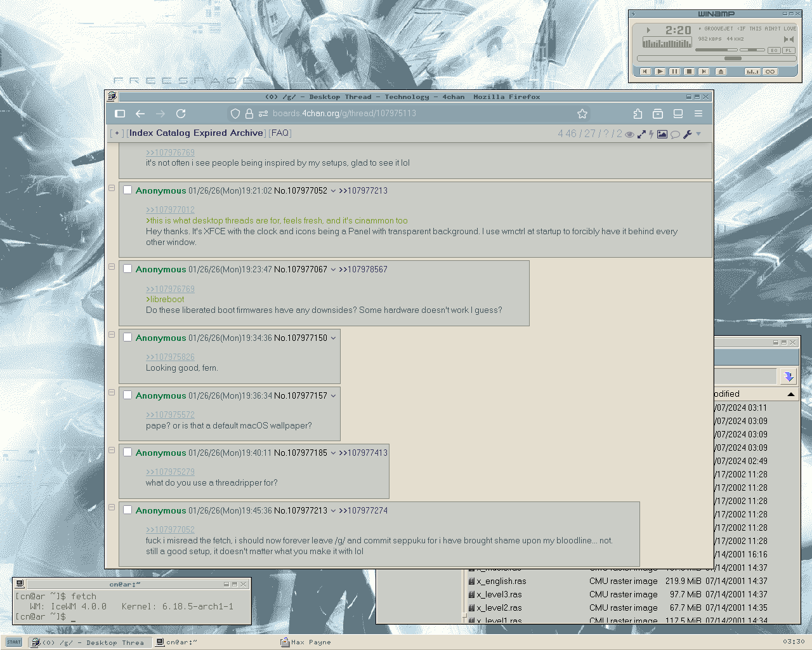Click Winamp previous track button
The height and width of the screenshot is (650, 812).
(645, 72)
